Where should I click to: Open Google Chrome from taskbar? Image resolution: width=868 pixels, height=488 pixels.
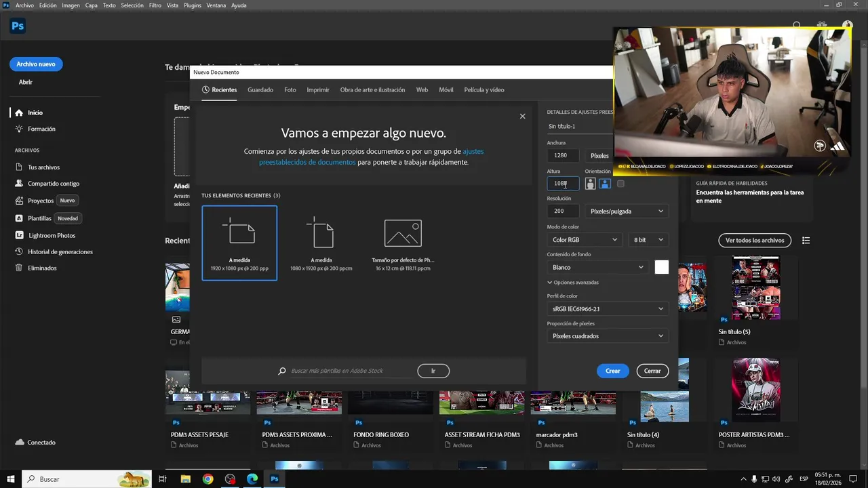point(208,479)
